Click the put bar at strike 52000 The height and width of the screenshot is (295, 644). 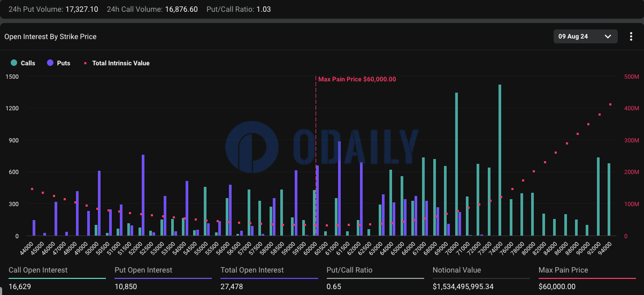(143, 195)
